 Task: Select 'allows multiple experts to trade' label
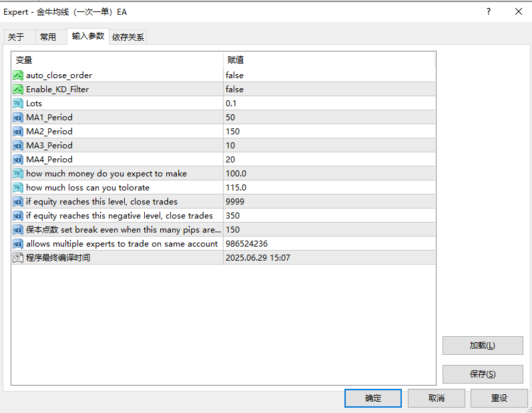[121, 244]
